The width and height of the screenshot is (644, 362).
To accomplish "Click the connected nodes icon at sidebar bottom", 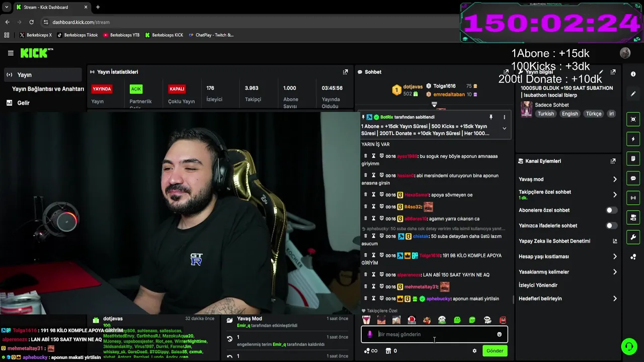I will [633, 257].
